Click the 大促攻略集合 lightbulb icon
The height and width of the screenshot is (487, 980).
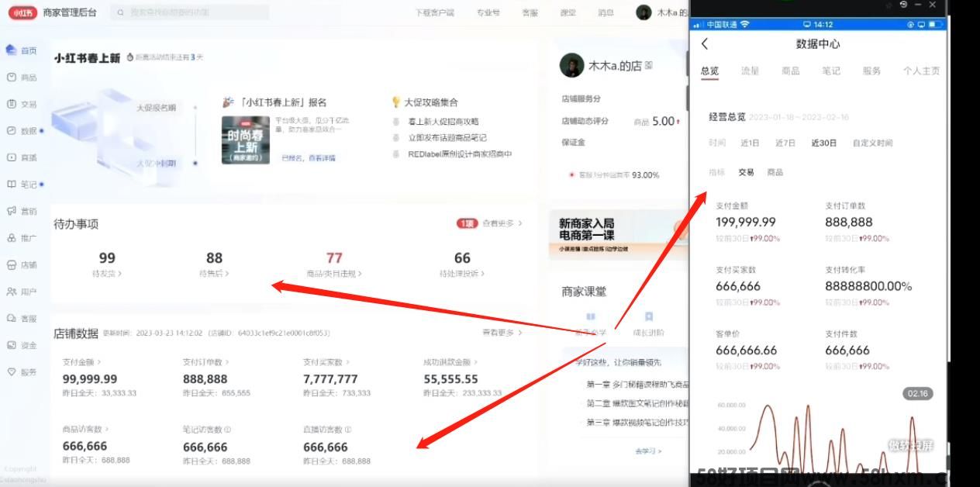396,102
